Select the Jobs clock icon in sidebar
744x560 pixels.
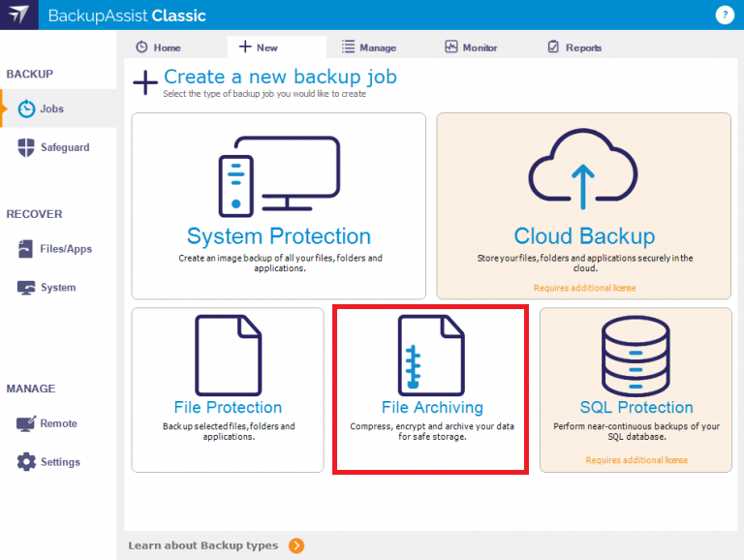point(27,109)
